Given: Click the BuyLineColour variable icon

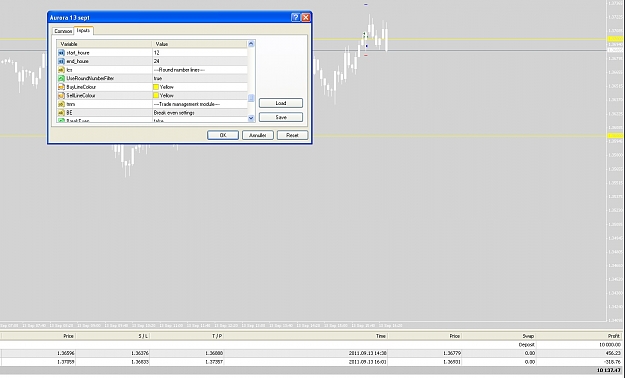Looking at the screenshot, I should tap(61, 87).
